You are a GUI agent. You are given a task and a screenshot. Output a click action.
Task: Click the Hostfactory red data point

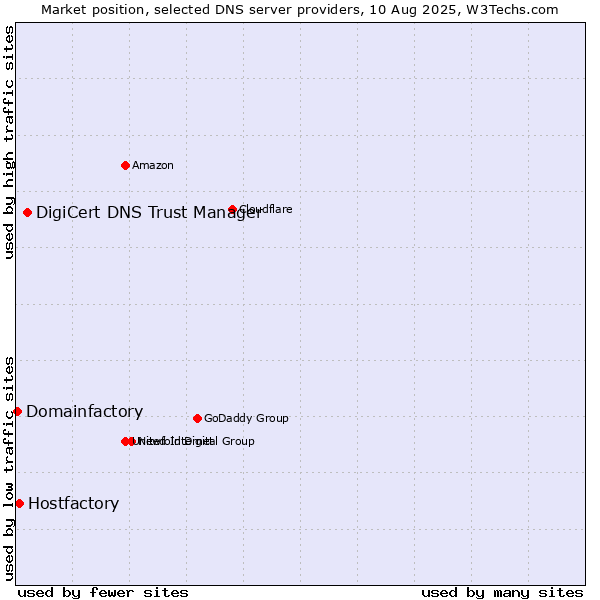[x=20, y=504]
